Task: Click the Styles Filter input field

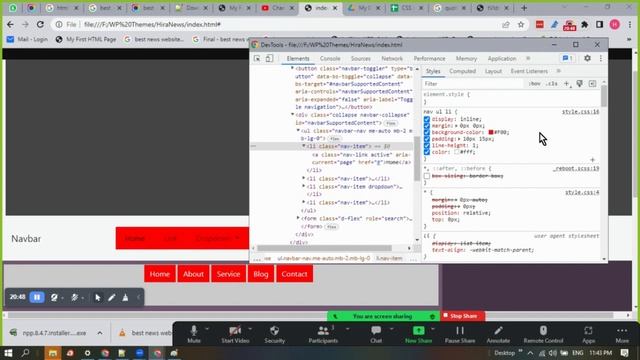Action: click(473, 84)
